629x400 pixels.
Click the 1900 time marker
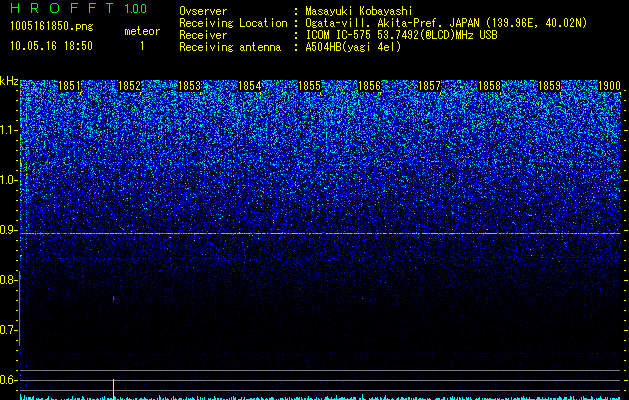tap(609, 86)
